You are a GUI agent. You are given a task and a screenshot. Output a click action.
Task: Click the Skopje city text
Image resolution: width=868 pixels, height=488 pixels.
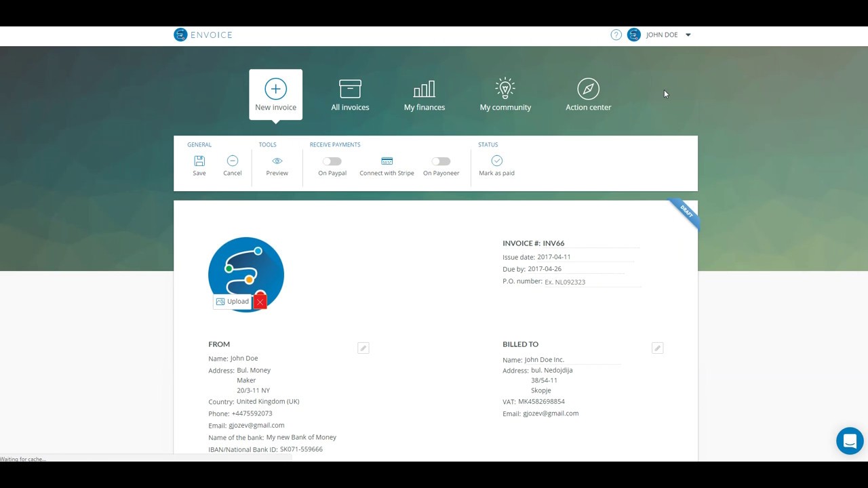[541, 390]
